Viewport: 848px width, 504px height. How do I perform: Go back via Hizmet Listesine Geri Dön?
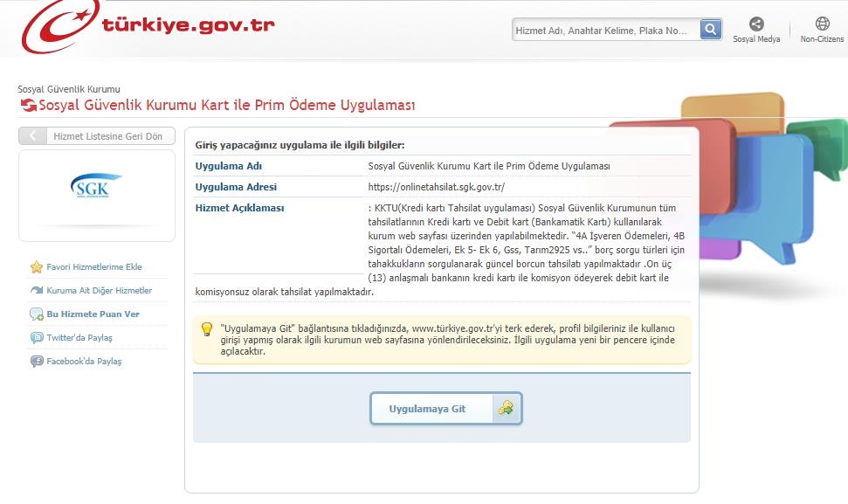107,136
